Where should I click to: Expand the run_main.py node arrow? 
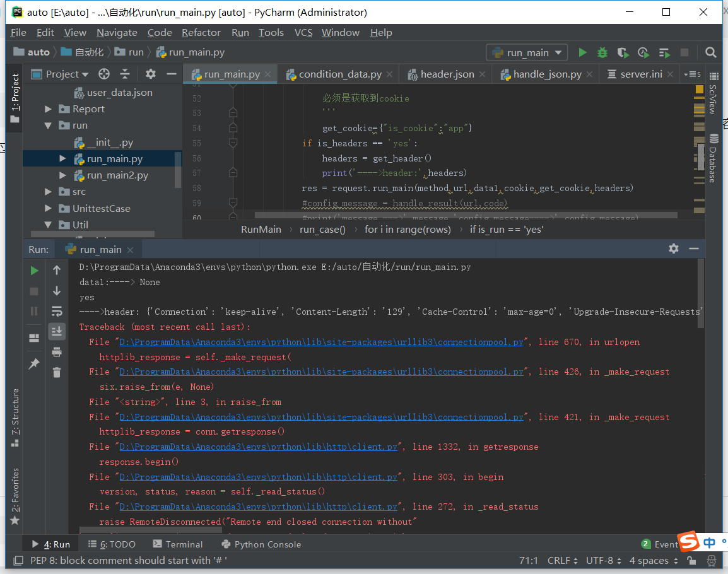click(x=62, y=159)
